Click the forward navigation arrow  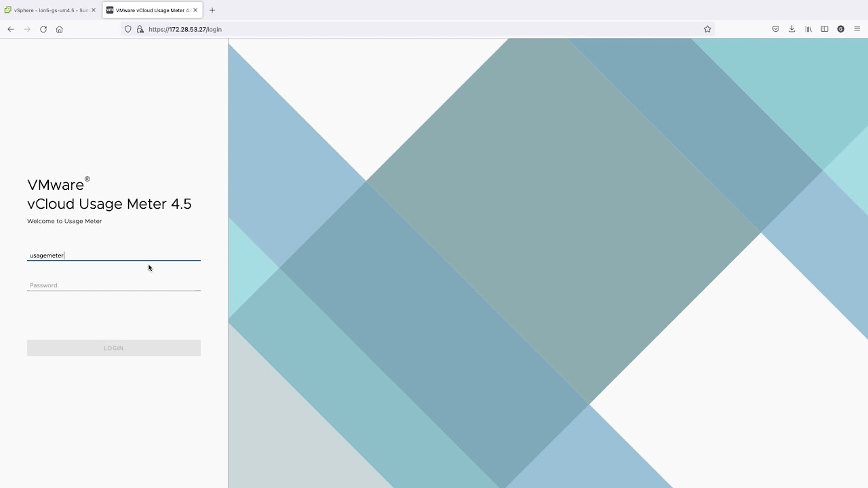pyautogui.click(x=27, y=29)
